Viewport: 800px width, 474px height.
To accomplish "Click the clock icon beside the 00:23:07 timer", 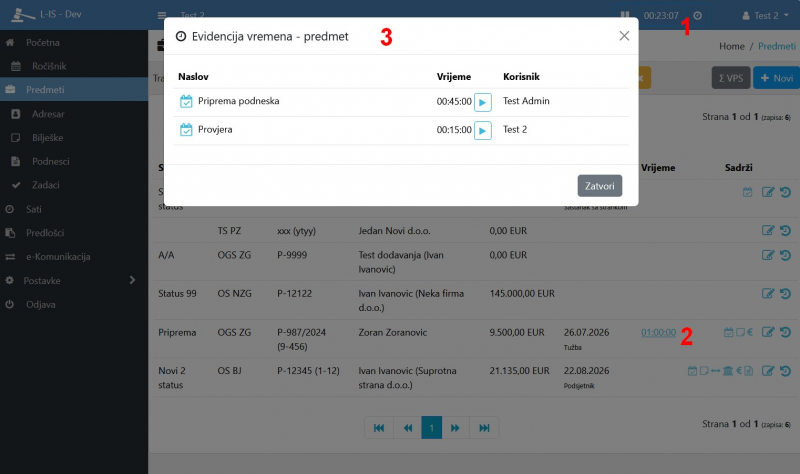I will coord(697,16).
